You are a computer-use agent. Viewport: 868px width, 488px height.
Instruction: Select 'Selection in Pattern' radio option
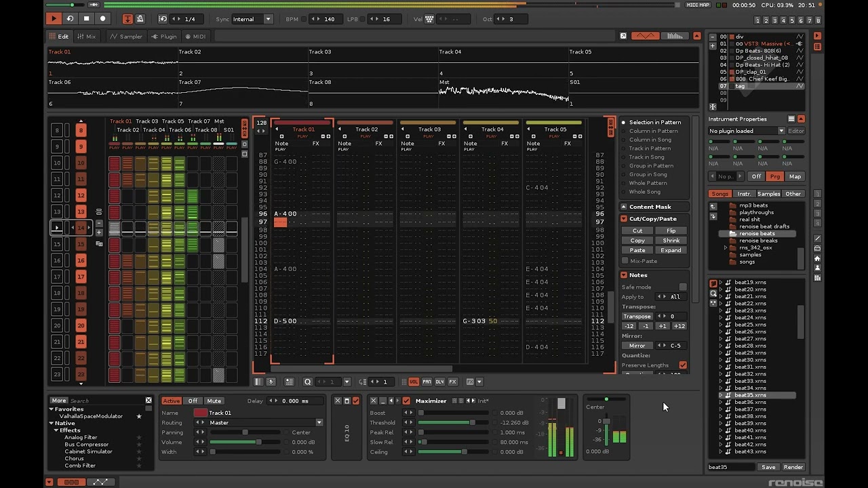tap(650, 123)
